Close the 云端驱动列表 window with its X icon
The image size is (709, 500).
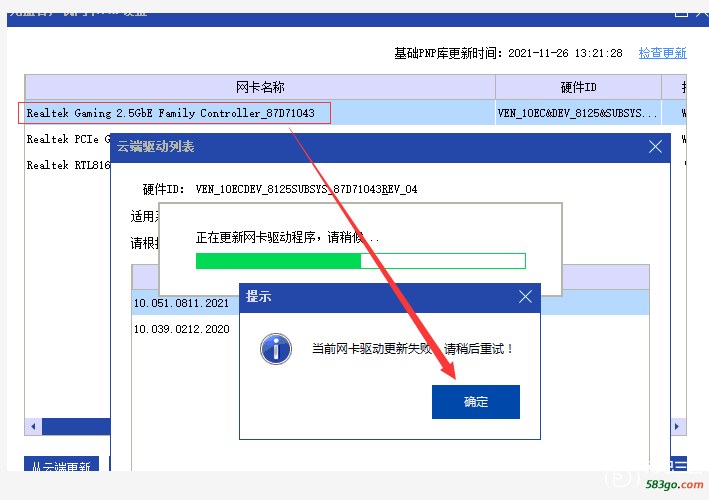(x=655, y=146)
